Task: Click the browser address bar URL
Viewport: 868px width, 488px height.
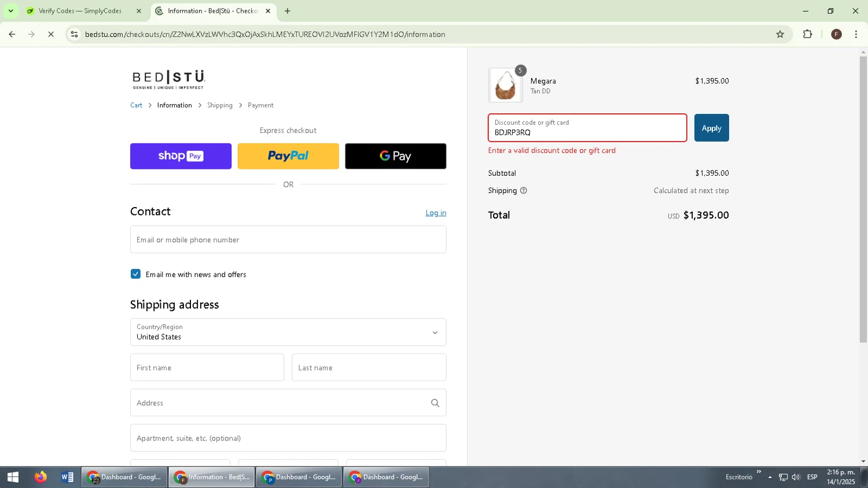Action: (265, 34)
